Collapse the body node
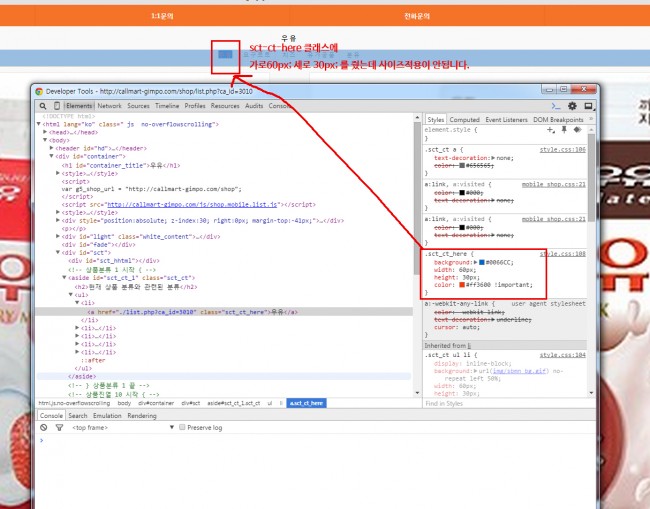 45,140
